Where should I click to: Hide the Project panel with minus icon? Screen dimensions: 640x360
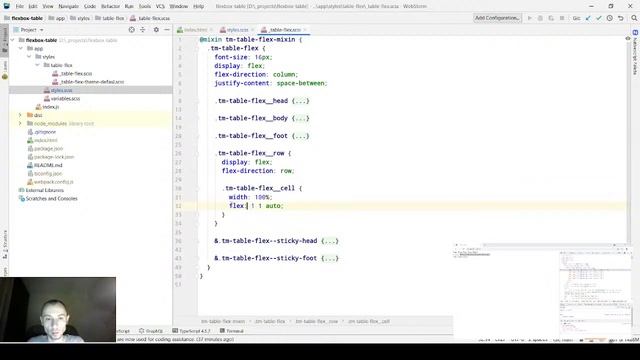(x=167, y=30)
